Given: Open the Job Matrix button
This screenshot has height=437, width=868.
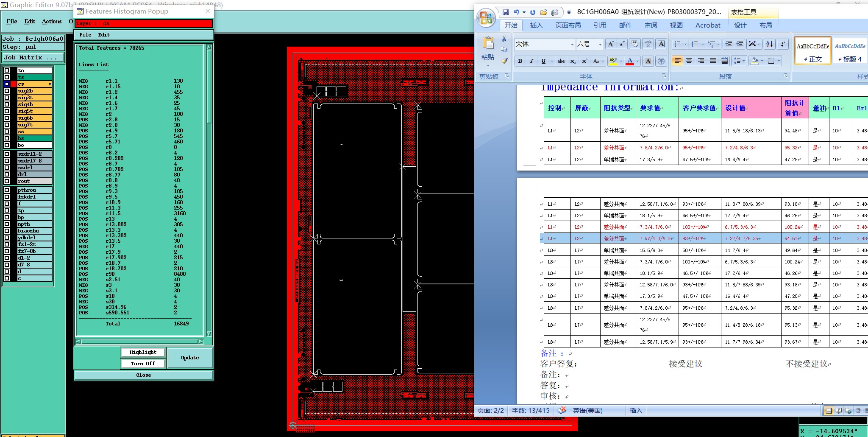Looking at the screenshot, I should 33,58.
